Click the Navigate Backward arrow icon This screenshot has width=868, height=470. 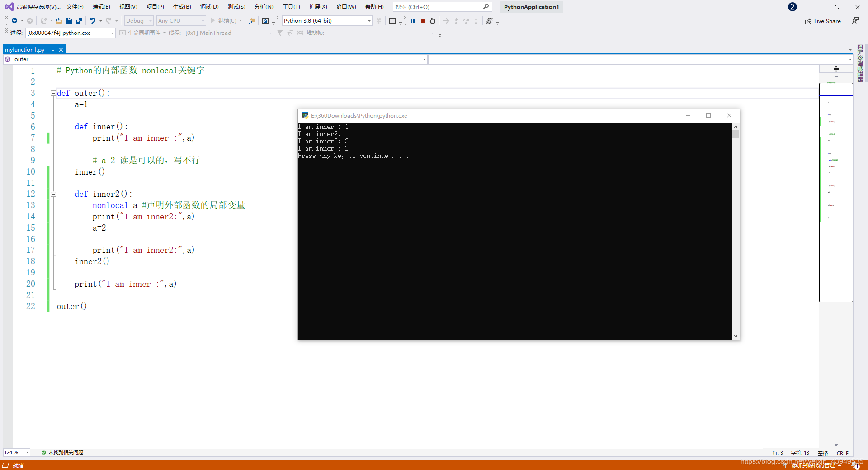[x=14, y=21]
